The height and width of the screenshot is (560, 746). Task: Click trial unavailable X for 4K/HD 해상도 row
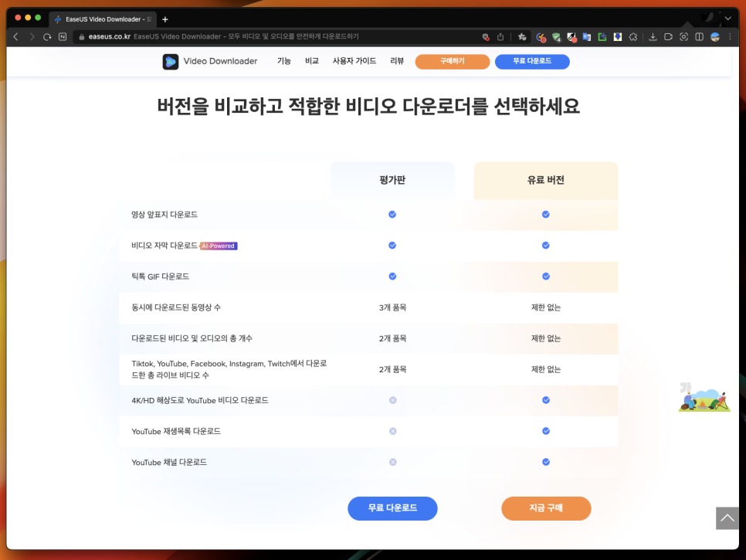pos(392,400)
